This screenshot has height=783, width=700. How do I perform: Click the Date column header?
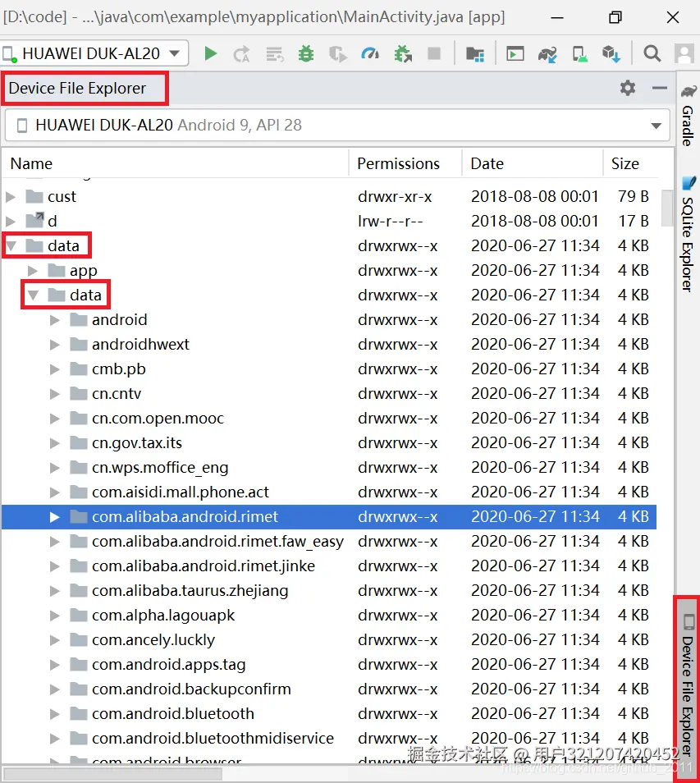click(533, 164)
